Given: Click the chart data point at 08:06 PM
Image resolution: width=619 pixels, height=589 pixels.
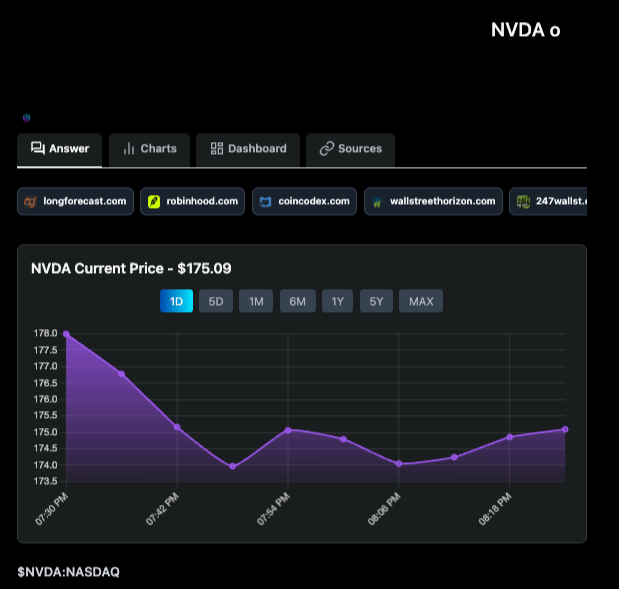Looking at the screenshot, I should click(x=399, y=464).
